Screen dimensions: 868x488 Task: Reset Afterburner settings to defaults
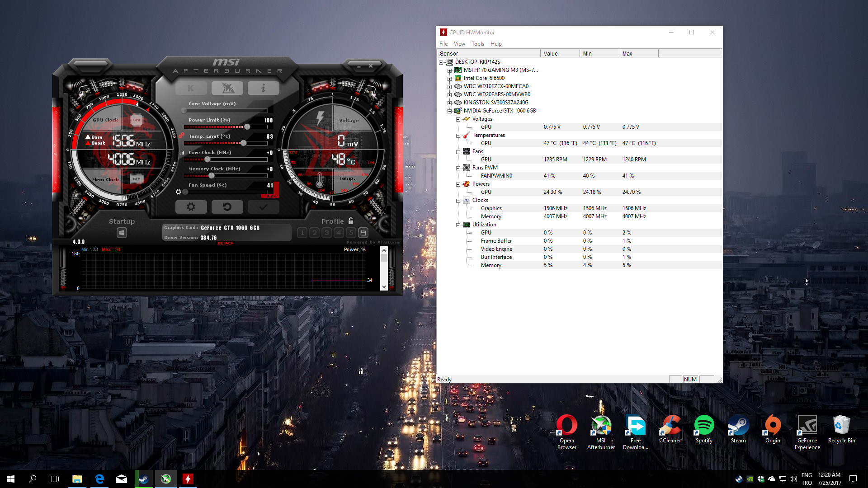pyautogui.click(x=227, y=206)
